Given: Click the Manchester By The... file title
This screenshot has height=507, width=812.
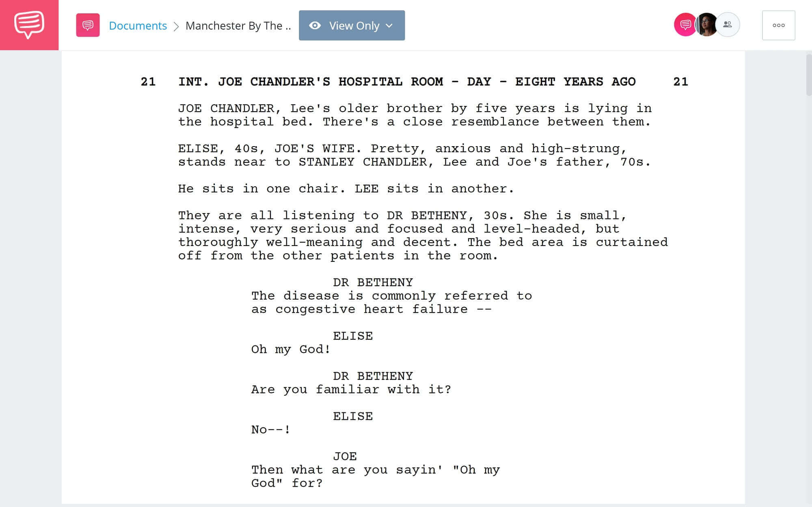Looking at the screenshot, I should pyautogui.click(x=238, y=24).
